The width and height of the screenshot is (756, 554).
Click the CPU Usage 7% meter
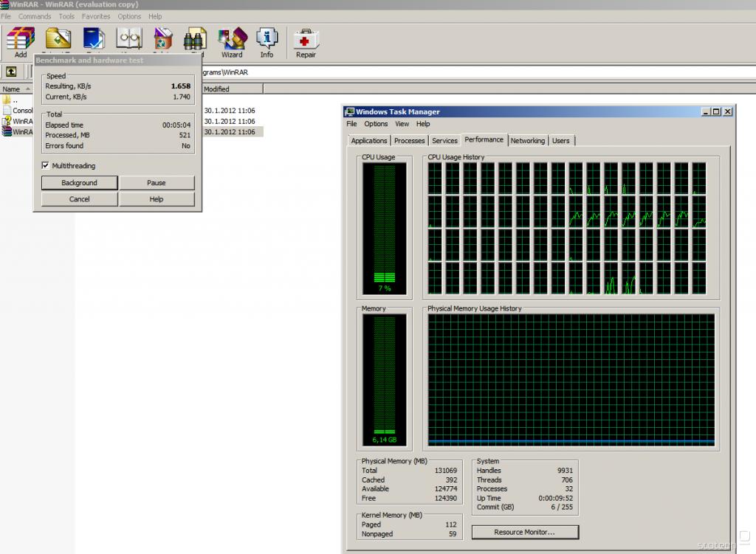(x=384, y=228)
